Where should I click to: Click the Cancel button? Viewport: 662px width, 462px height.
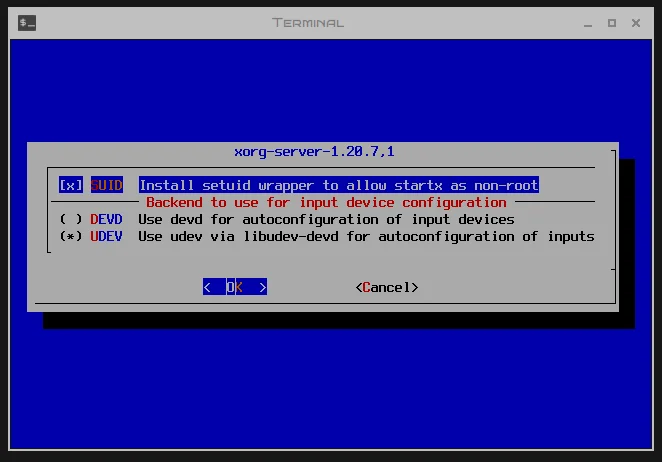(387, 288)
